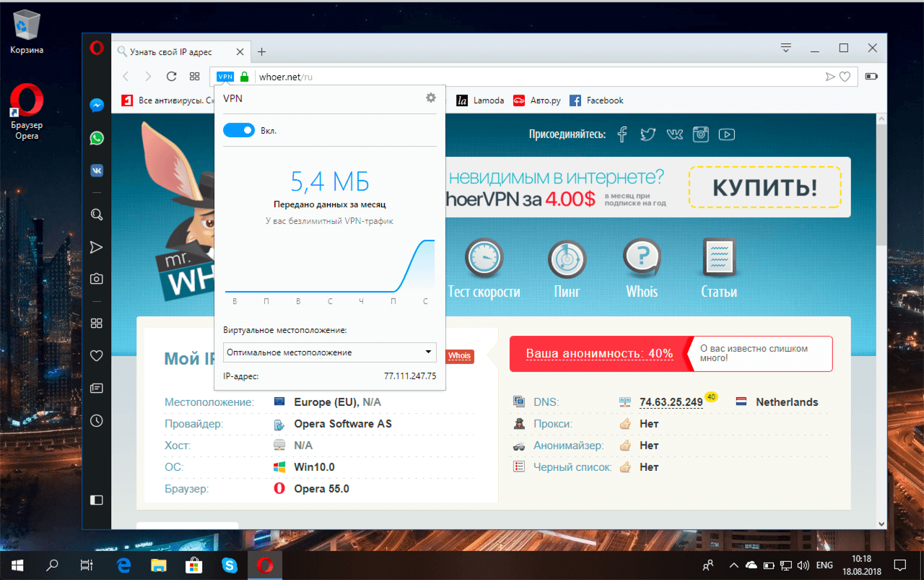Click the battery saver icon

[x=872, y=77]
